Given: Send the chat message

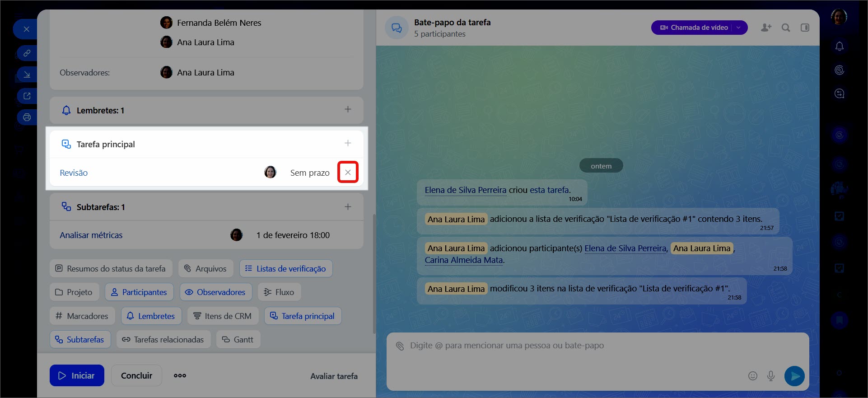Looking at the screenshot, I should tap(794, 376).
